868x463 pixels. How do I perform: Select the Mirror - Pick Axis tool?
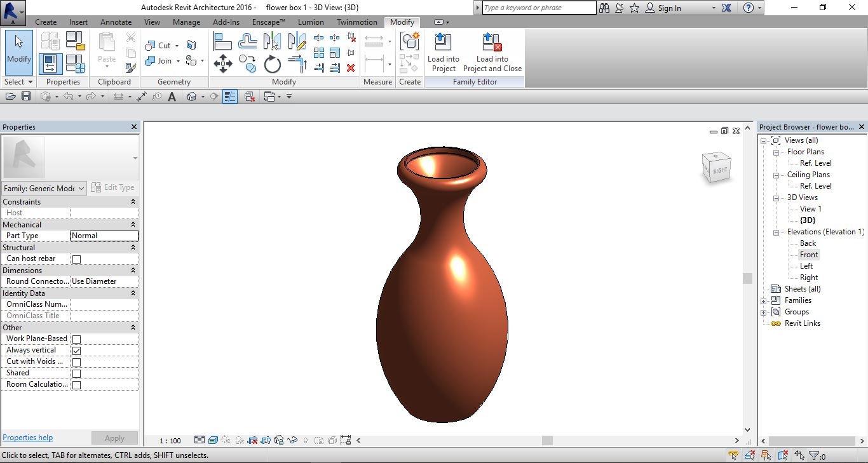273,40
